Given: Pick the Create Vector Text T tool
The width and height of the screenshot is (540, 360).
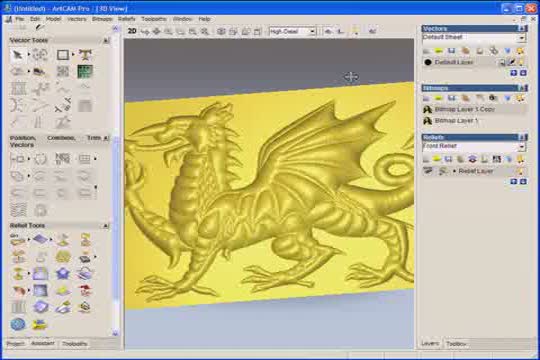Looking at the screenshot, I should click(x=85, y=55).
